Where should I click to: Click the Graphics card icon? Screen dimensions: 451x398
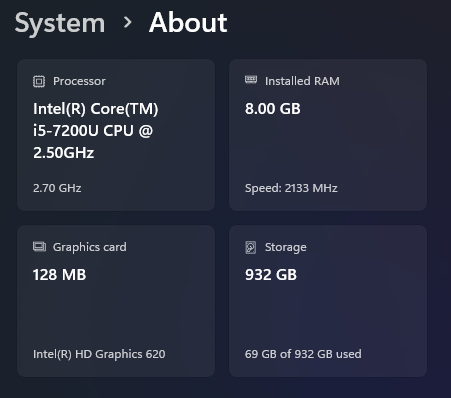[39, 247]
